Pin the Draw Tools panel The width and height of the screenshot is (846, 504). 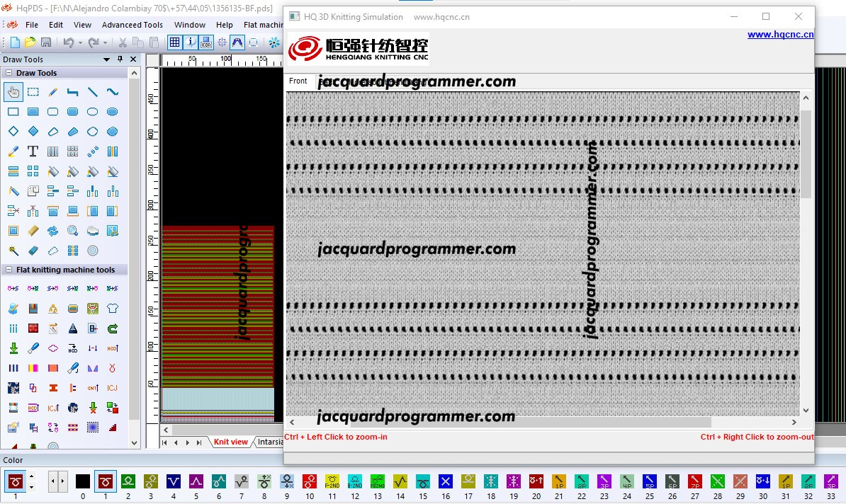(x=120, y=59)
